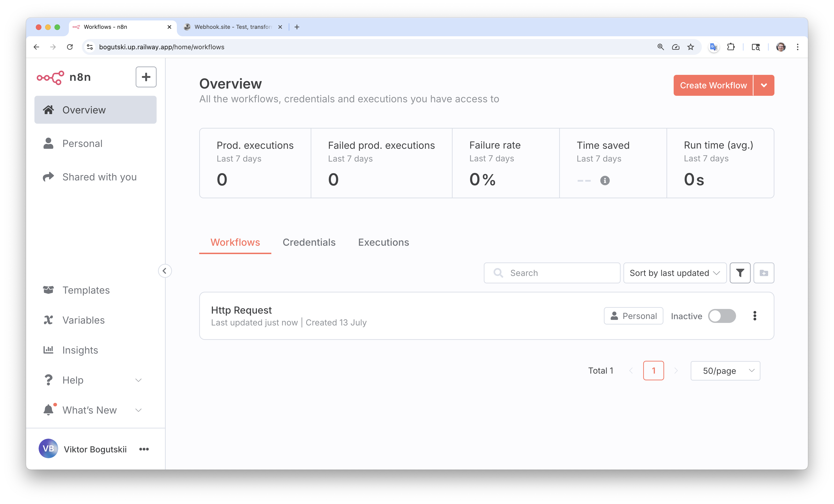Open the workflow filters funnel icon
Image resolution: width=834 pixels, height=504 pixels.
click(740, 273)
